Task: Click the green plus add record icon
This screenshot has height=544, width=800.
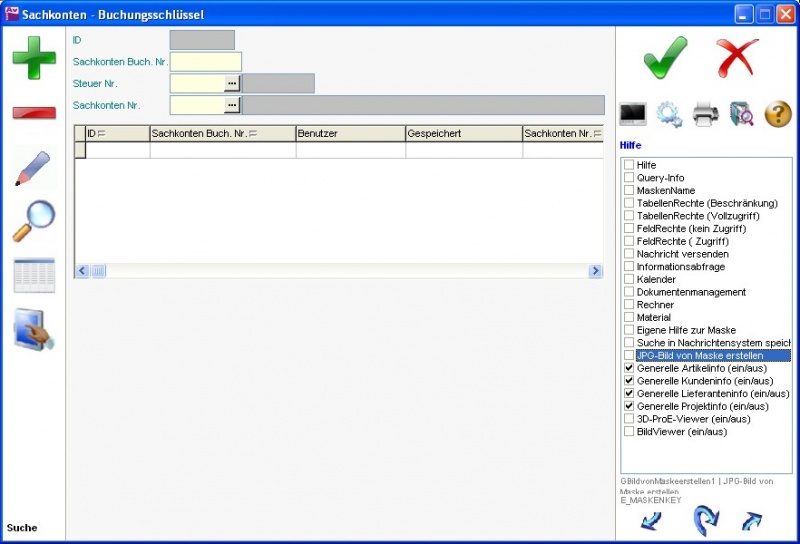Action: [34, 56]
